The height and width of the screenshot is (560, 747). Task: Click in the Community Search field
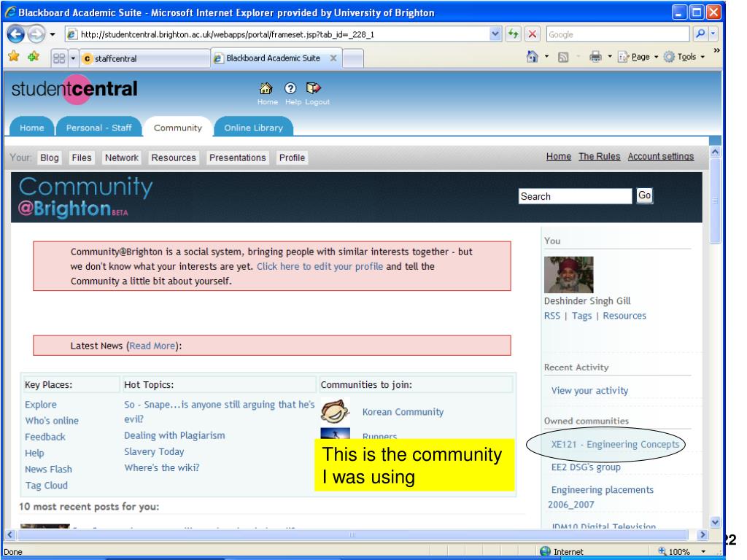[x=575, y=196]
